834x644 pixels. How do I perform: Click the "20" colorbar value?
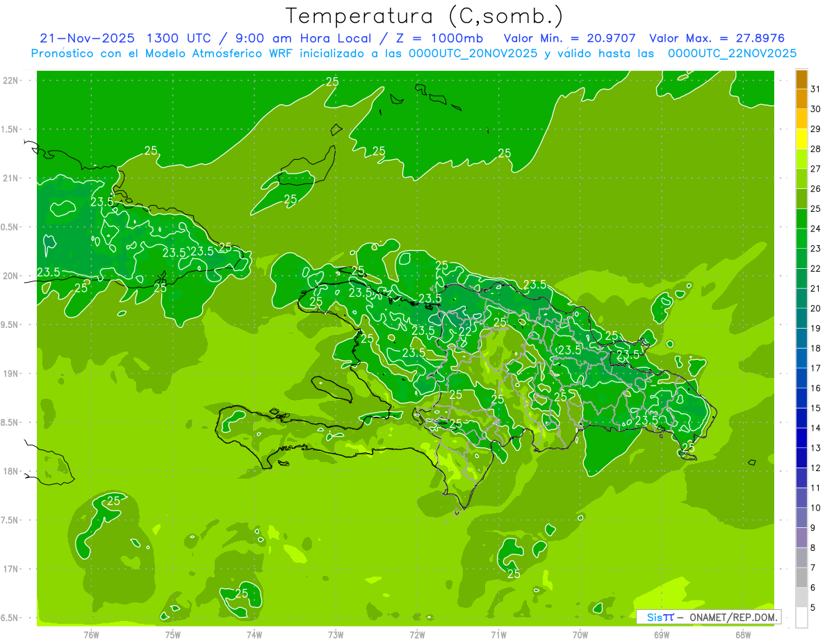[x=816, y=308]
